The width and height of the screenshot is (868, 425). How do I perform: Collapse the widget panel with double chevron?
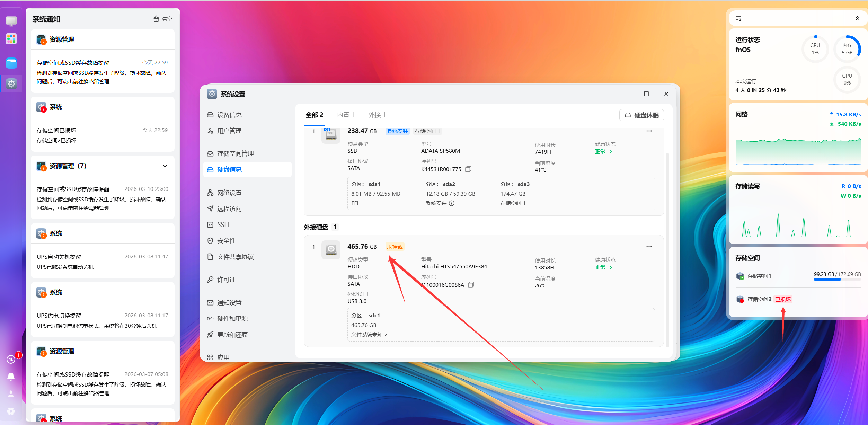coord(857,18)
